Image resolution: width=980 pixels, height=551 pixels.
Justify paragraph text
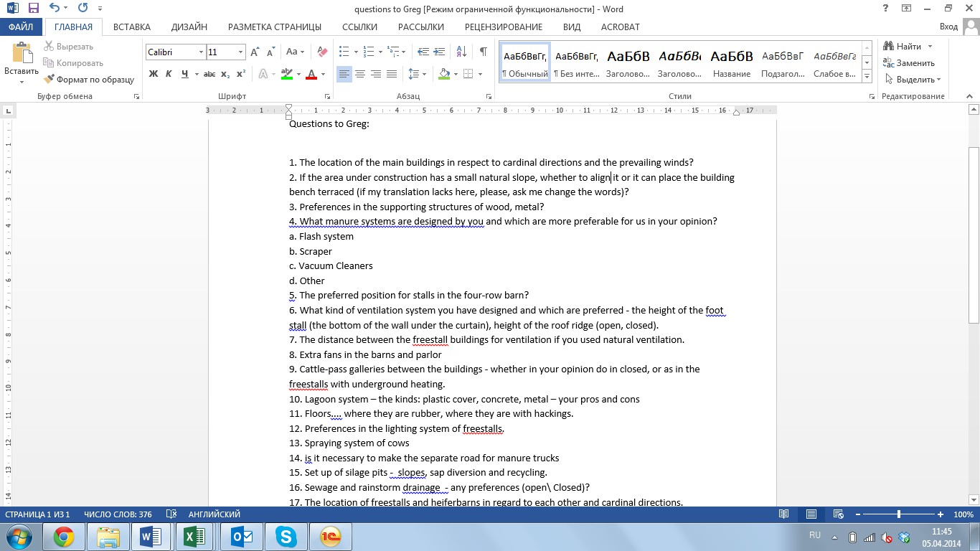[x=392, y=74]
